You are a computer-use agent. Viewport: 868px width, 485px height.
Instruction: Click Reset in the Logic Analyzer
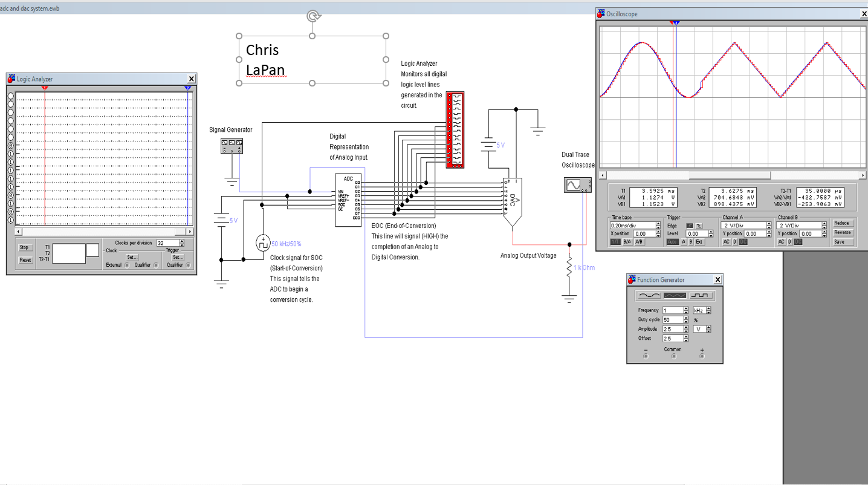click(x=25, y=260)
